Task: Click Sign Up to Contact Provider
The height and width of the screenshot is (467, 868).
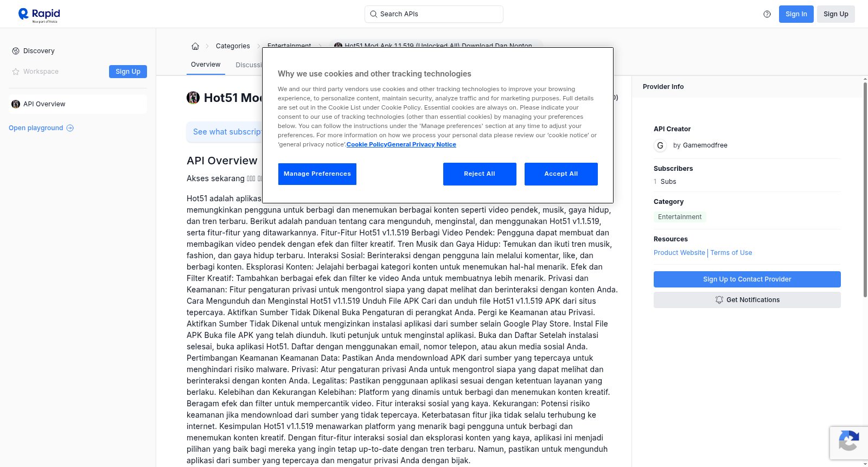Action: click(747, 279)
